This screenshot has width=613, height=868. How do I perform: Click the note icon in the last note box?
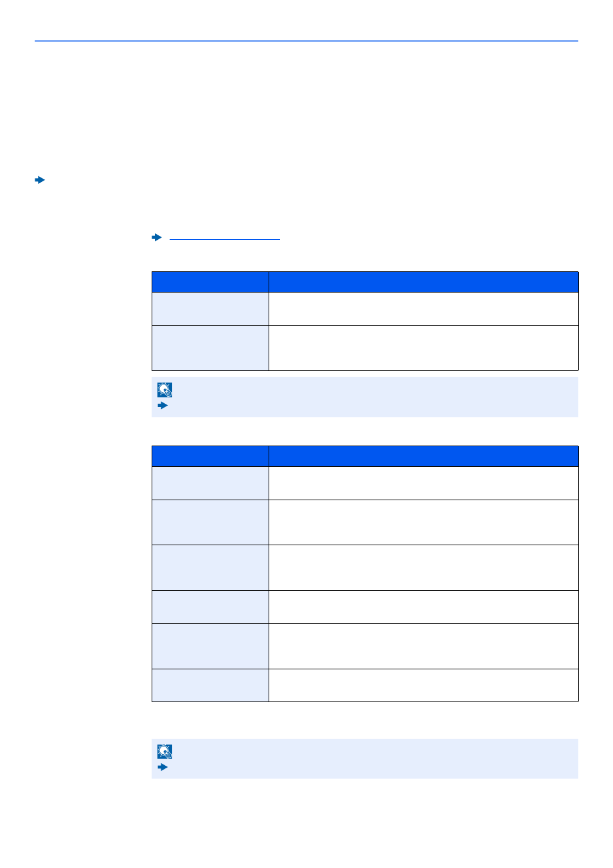pyautogui.click(x=165, y=751)
